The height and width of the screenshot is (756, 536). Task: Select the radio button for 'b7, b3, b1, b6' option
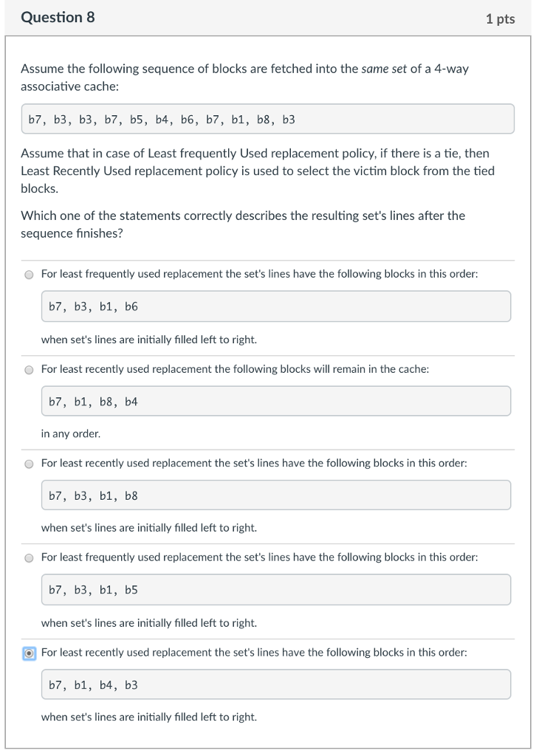pyautogui.click(x=29, y=274)
